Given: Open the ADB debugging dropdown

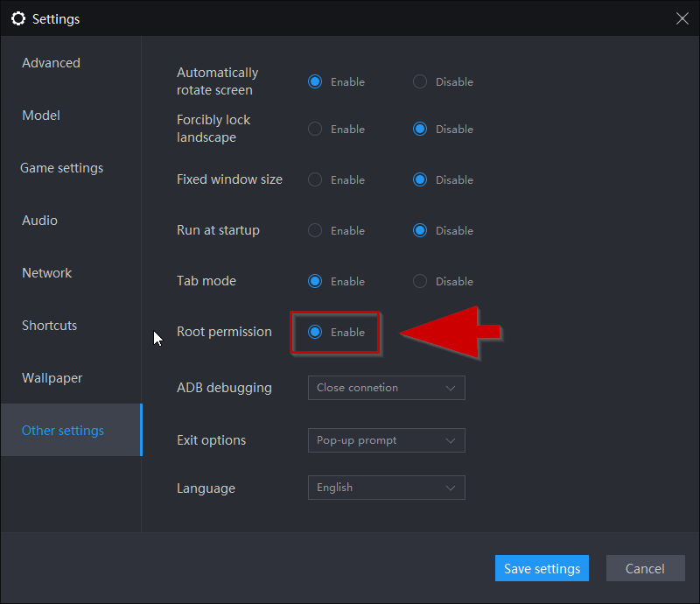Looking at the screenshot, I should tap(387, 388).
